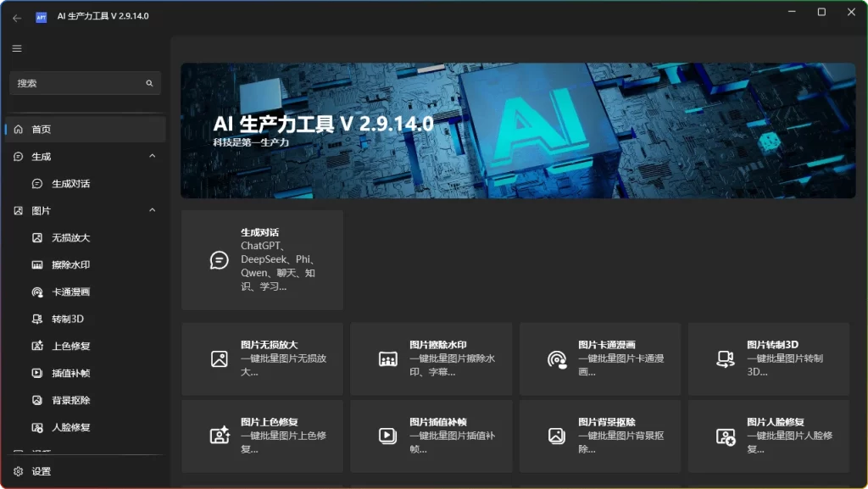Click the home icon beside 首页
This screenshot has width=868, height=489.
click(x=19, y=129)
